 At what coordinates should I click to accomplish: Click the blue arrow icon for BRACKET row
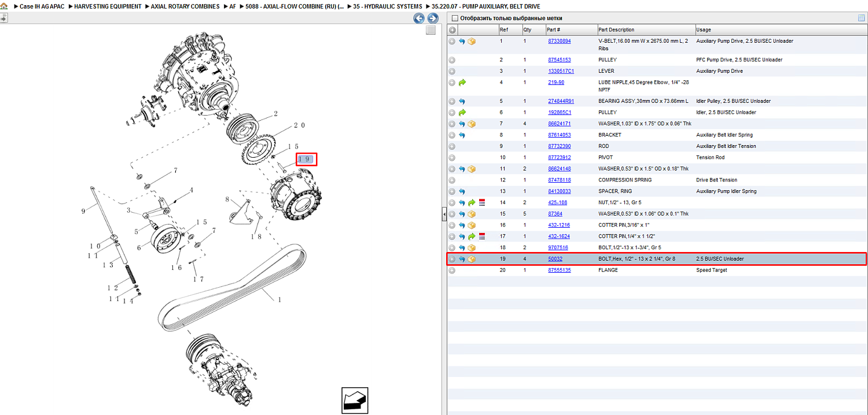point(462,135)
